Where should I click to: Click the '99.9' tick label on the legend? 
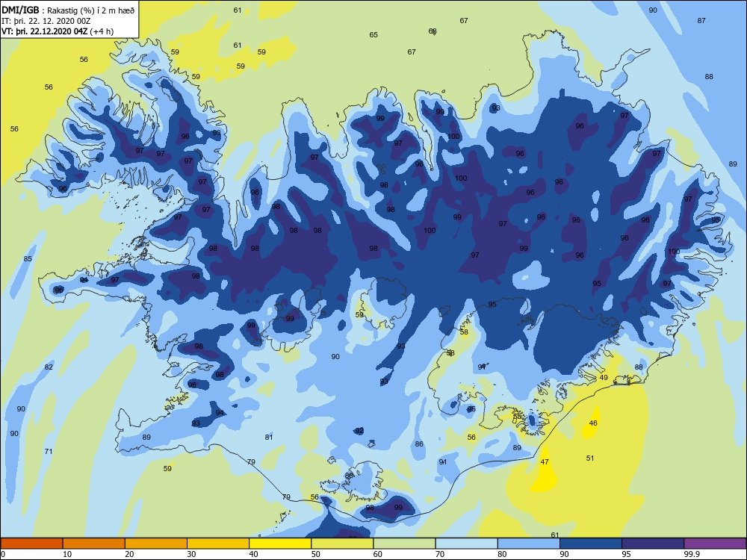(692, 554)
